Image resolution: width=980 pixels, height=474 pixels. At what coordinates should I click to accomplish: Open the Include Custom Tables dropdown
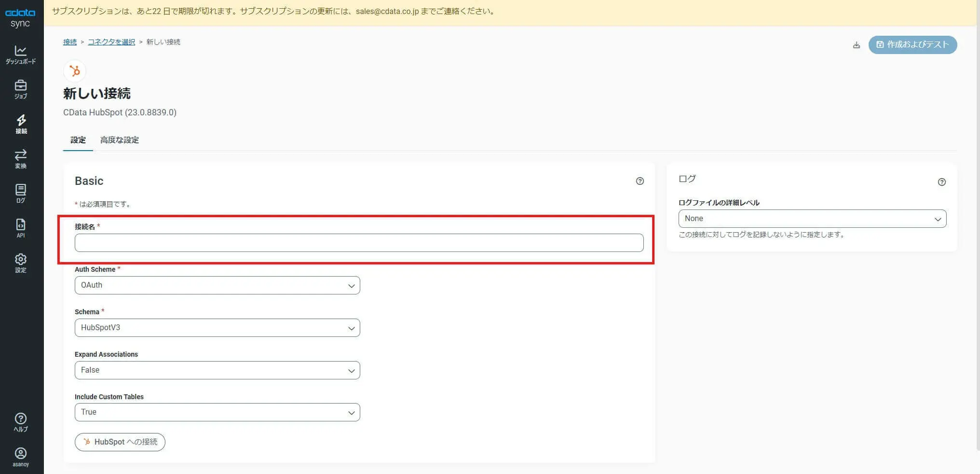click(x=217, y=412)
